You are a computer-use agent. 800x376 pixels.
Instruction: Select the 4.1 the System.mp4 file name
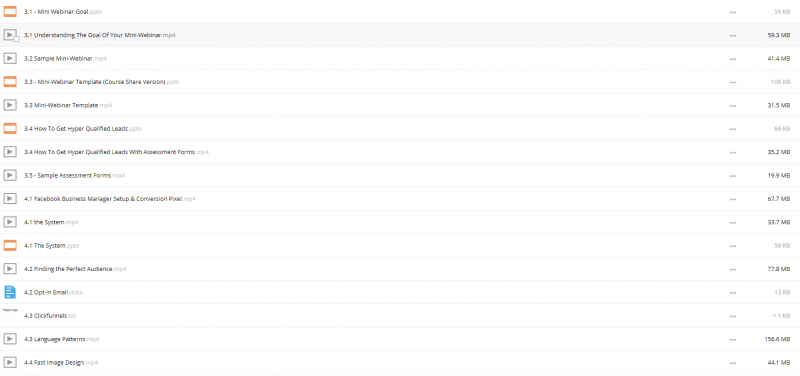pyautogui.click(x=51, y=222)
